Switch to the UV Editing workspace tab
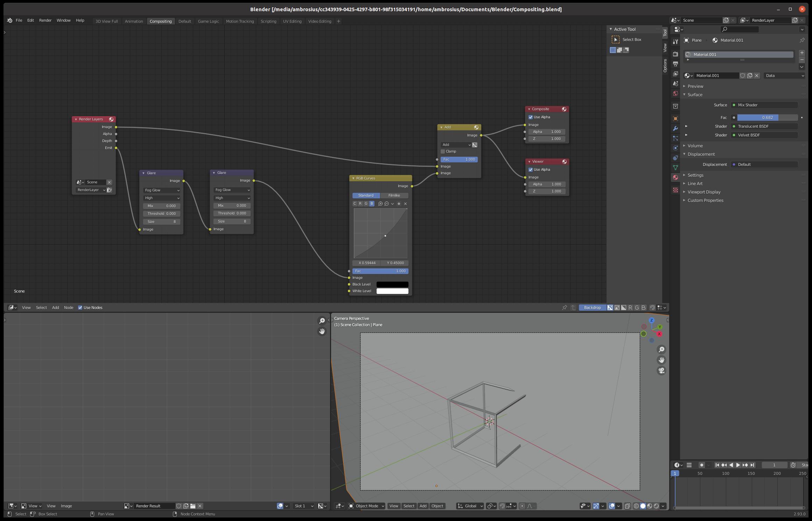 coord(292,21)
